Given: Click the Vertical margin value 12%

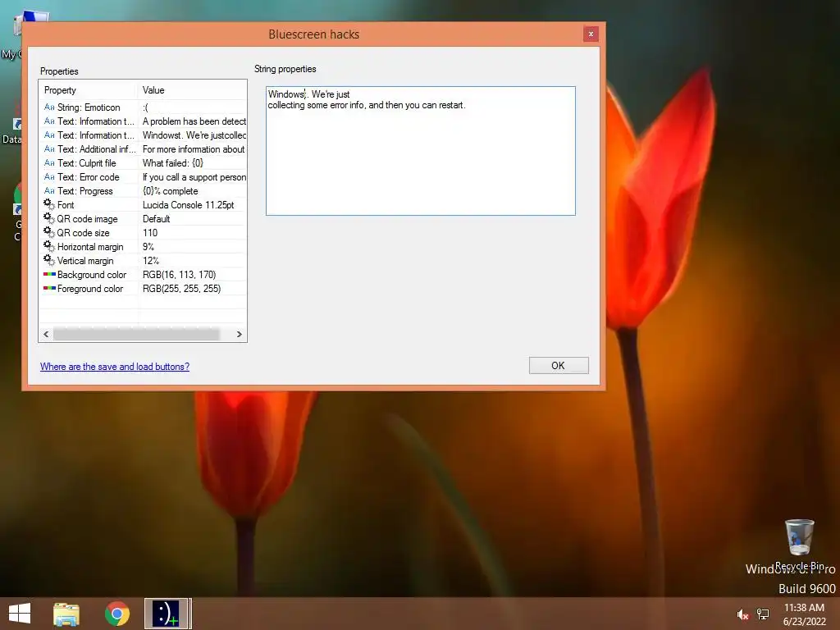Looking at the screenshot, I should tap(151, 260).
